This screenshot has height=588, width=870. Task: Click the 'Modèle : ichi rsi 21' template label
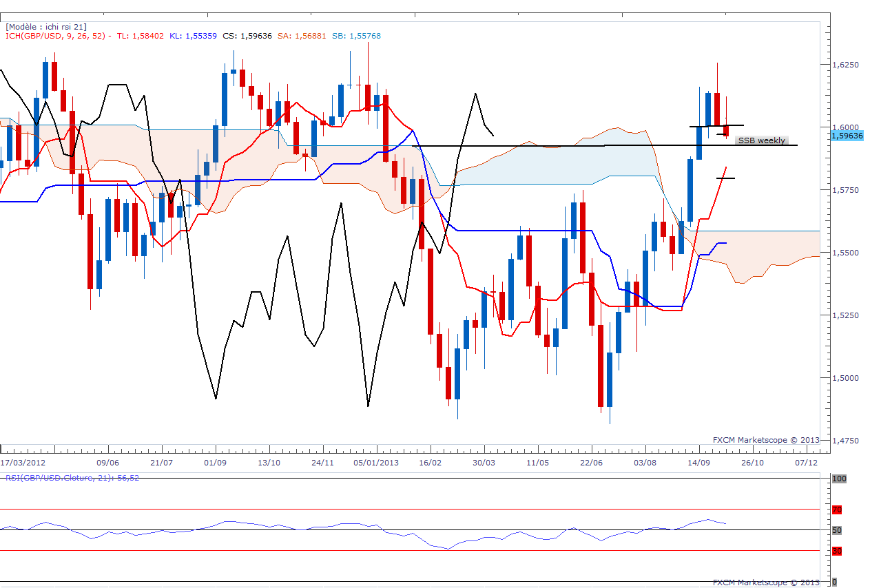[46, 26]
